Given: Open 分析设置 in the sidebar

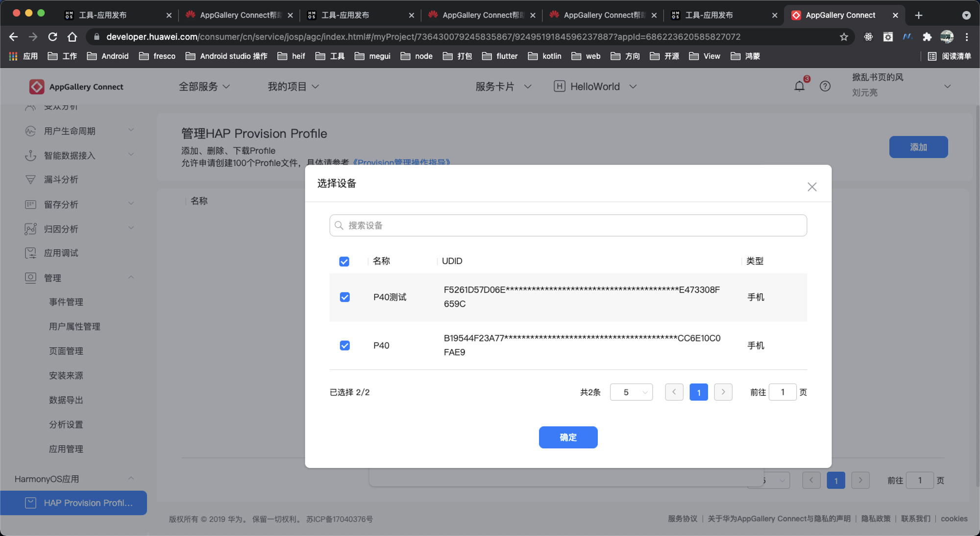Looking at the screenshot, I should (66, 425).
